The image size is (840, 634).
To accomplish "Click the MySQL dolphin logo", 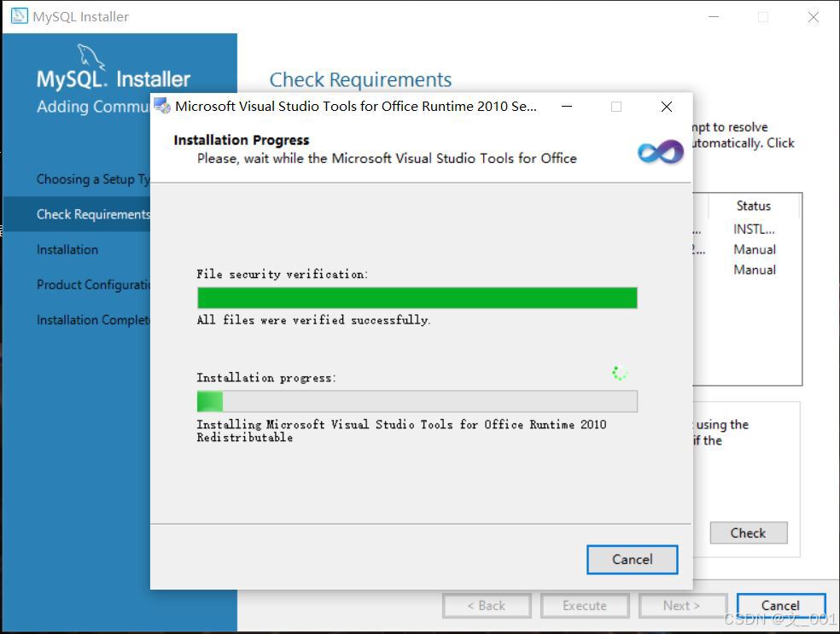I will tap(91, 57).
